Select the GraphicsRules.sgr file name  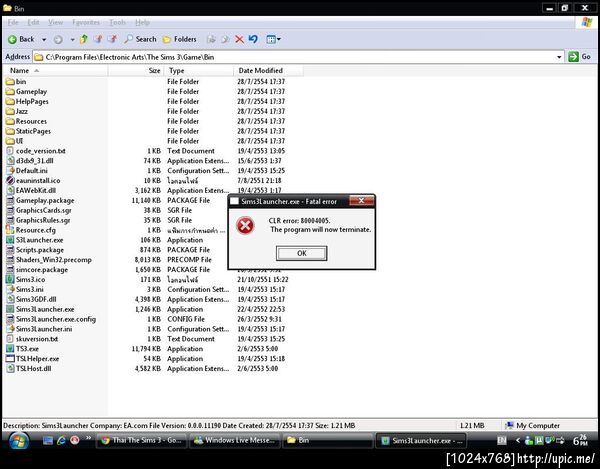point(43,220)
